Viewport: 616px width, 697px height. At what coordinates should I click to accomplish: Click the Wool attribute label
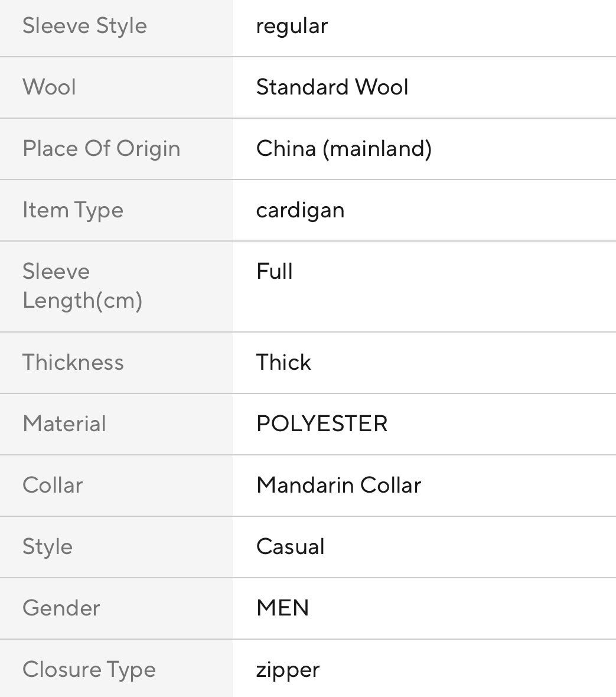click(x=49, y=87)
